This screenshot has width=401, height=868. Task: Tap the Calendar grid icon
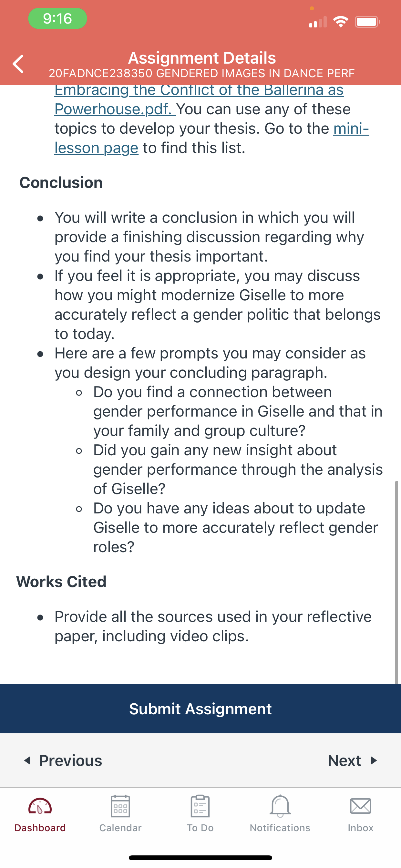[120, 806]
